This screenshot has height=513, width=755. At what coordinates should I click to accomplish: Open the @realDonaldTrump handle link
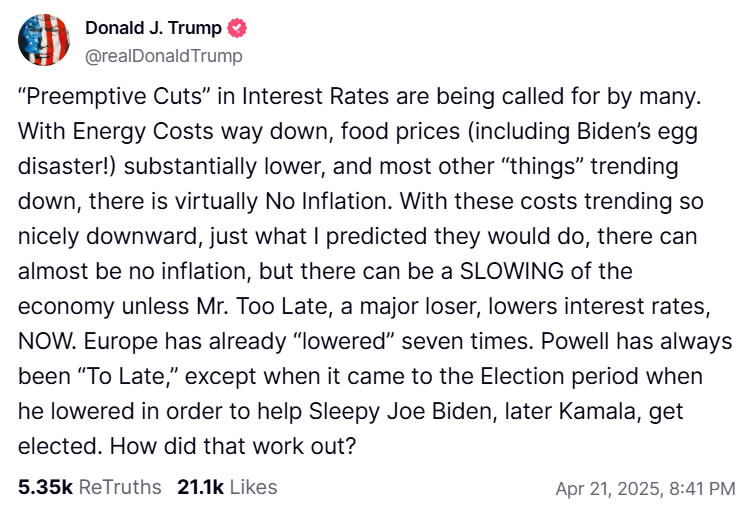(x=163, y=56)
